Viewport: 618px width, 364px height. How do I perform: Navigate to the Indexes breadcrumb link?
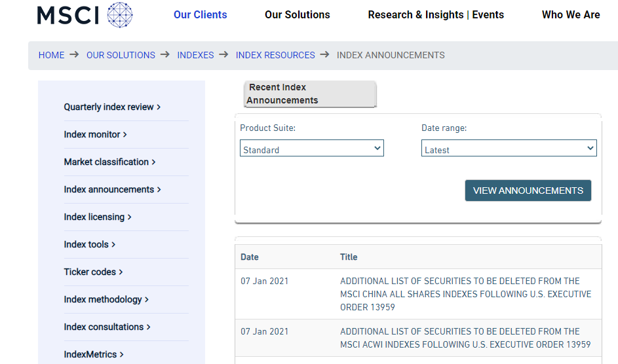[195, 55]
